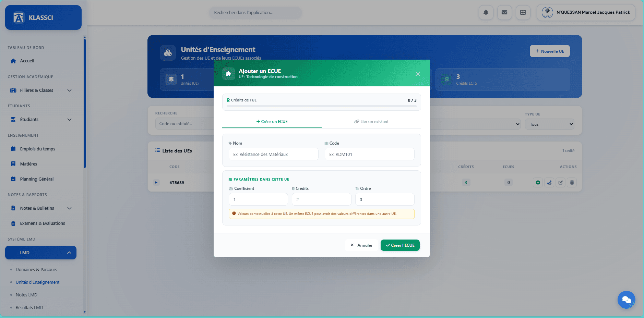Click the notifications bell icon

point(486,13)
